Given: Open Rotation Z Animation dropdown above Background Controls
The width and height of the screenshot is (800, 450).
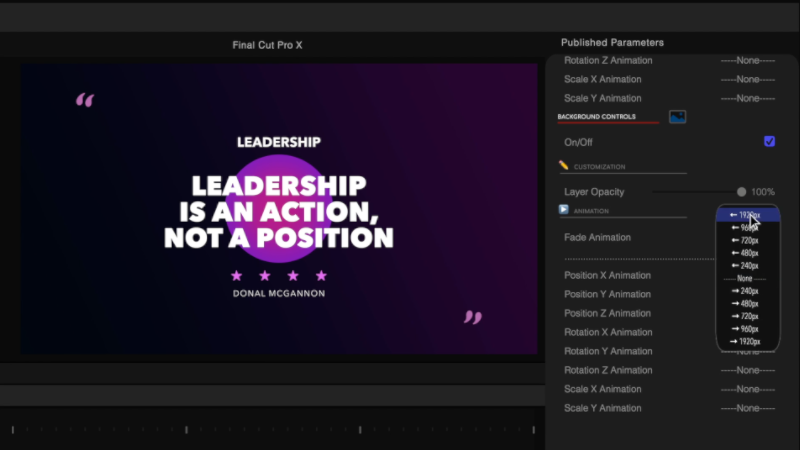Looking at the screenshot, I should [747, 60].
